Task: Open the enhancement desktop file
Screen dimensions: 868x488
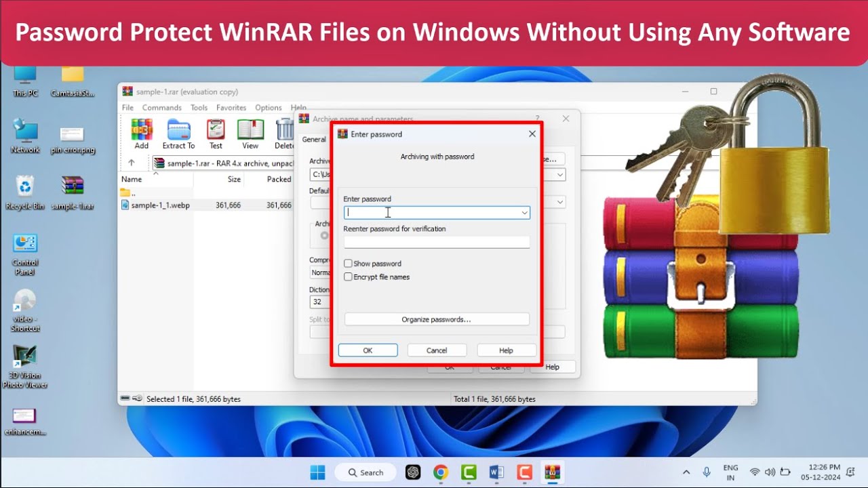Action: 25,422
